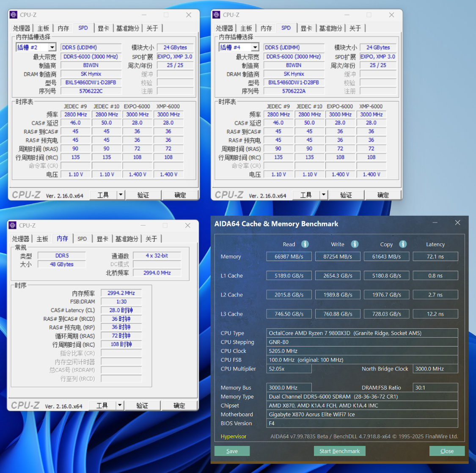
Task: Open 处理器 tab in the memory CPU-Z window
Action: pyautogui.click(x=21, y=239)
